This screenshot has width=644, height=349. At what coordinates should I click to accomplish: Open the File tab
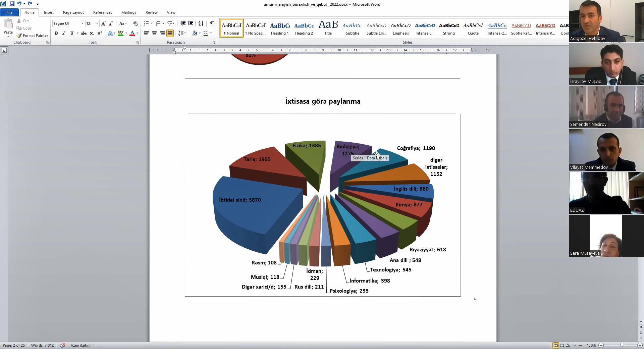(9, 12)
